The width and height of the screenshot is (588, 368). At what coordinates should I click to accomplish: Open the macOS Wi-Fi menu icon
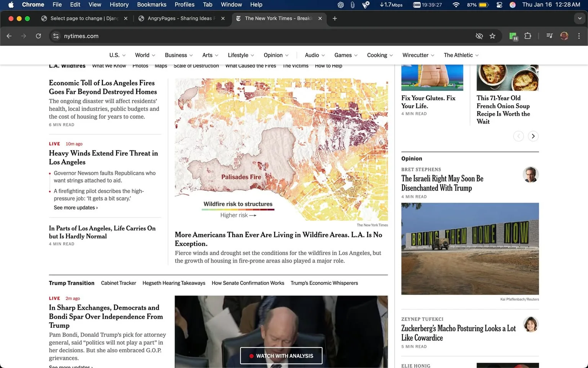[x=456, y=5]
